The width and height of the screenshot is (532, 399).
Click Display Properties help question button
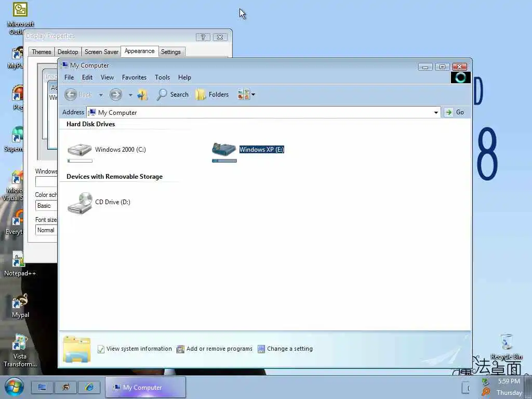[203, 37]
